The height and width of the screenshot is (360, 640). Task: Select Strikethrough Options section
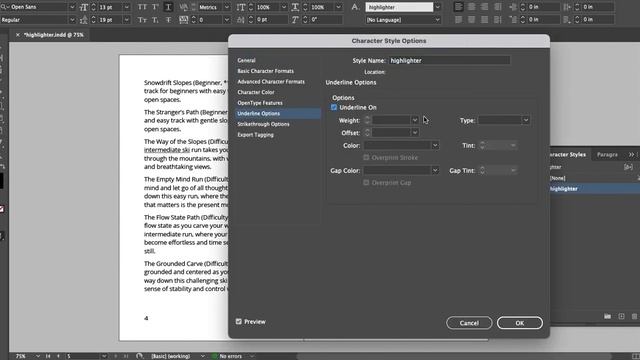263,124
